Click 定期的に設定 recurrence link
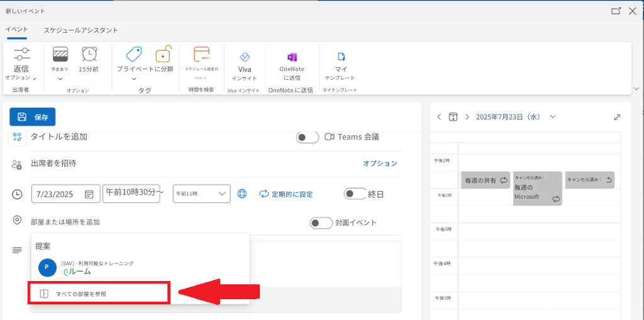Screen dimensions: 644x320 point(286,194)
